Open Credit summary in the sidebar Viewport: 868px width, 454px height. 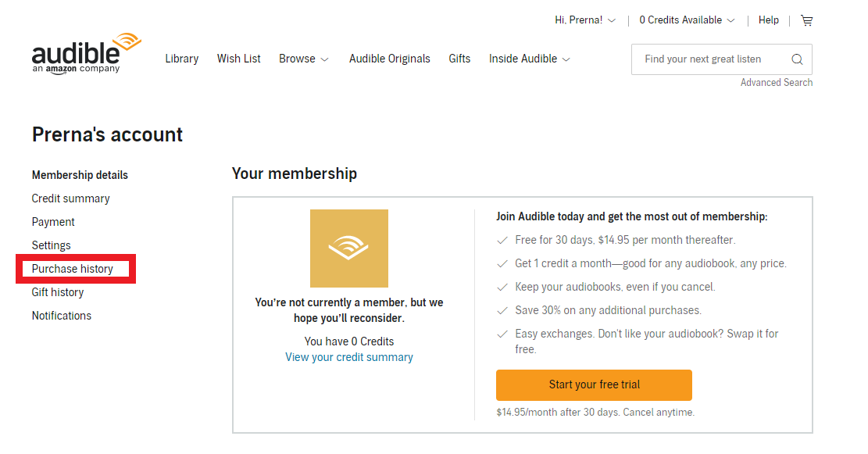coord(70,198)
